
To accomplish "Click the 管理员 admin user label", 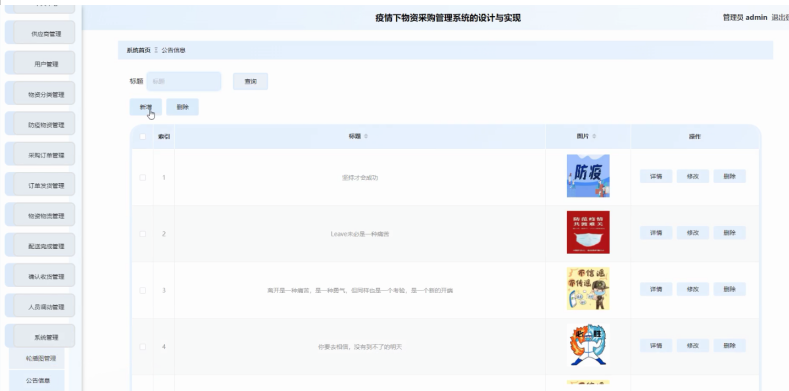I will pyautogui.click(x=745, y=18).
